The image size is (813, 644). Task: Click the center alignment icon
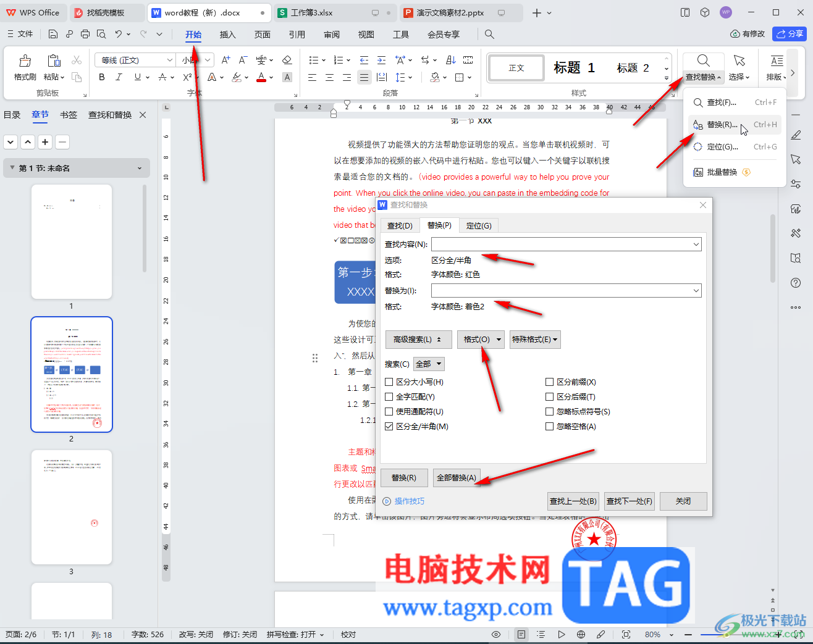(330, 77)
